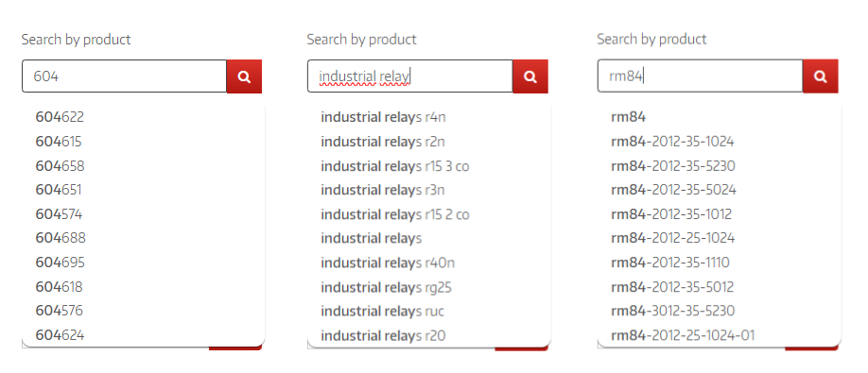This screenshot has width=868, height=373.
Task: Focus the search field containing rm84
Action: click(x=701, y=76)
